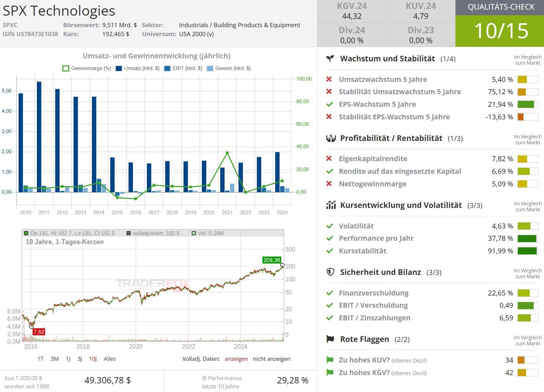Image resolution: width=544 pixels, height=392 pixels.
Task: Click red X icon next to Umsatzwachstum 5 Jahre
Action: click(x=329, y=79)
